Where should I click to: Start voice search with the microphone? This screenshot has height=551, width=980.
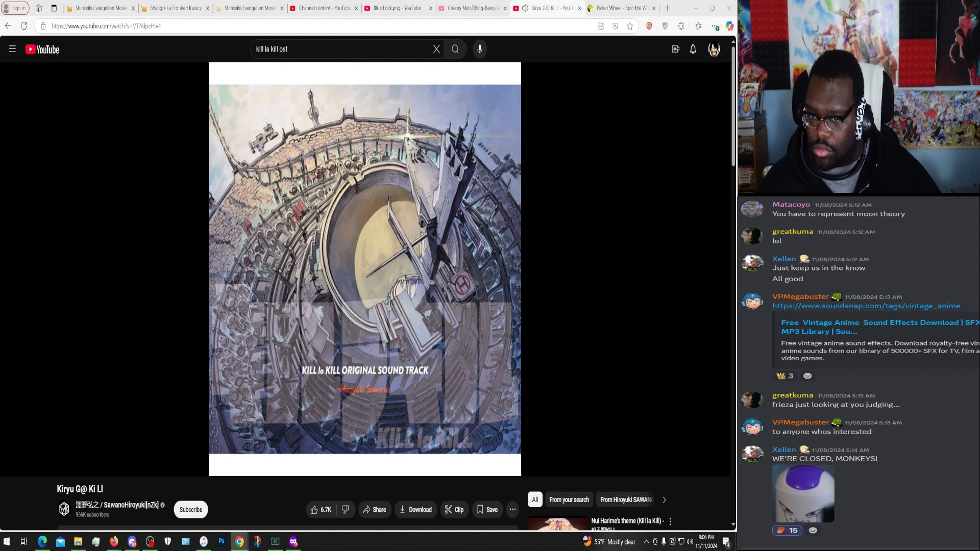click(x=480, y=49)
